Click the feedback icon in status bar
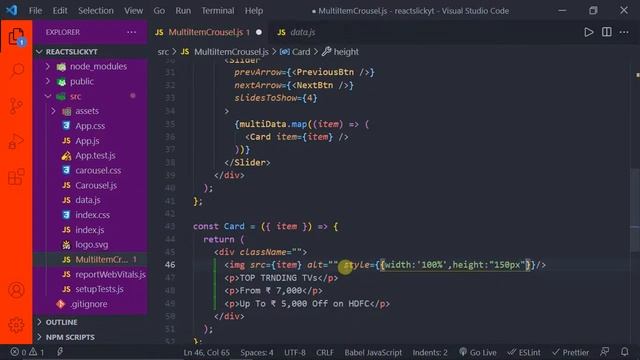The width and height of the screenshot is (640, 360). (604, 352)
